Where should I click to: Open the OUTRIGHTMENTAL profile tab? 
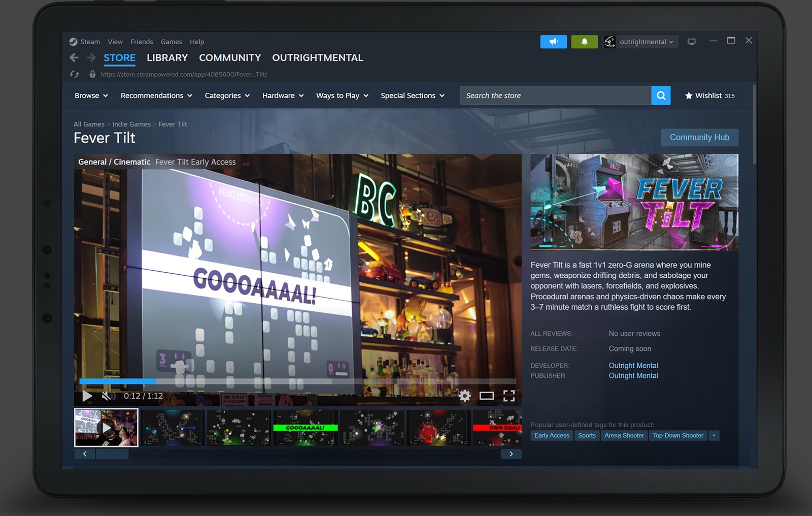tap(318, 58)
